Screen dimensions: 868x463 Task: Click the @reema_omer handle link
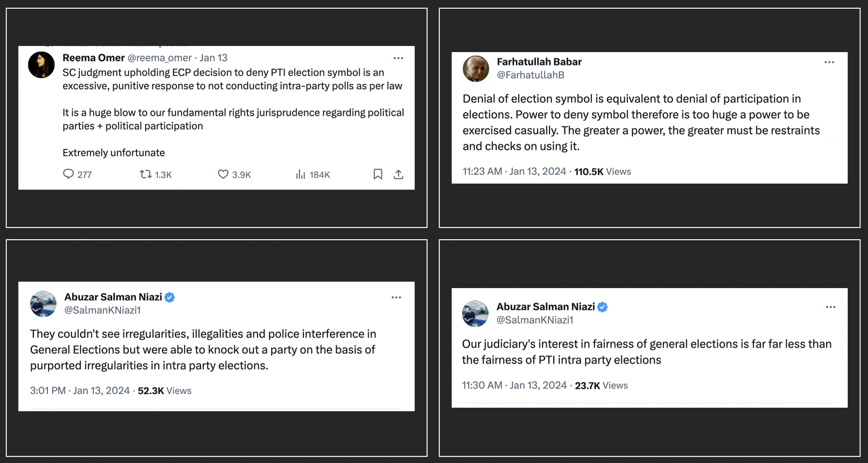point(159,58)
